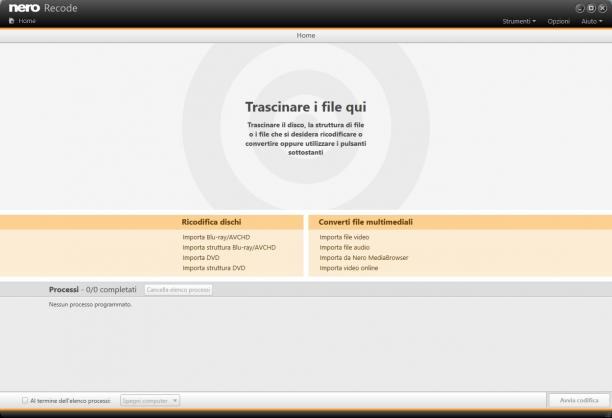Choose Importa file audio

[344, 247]
